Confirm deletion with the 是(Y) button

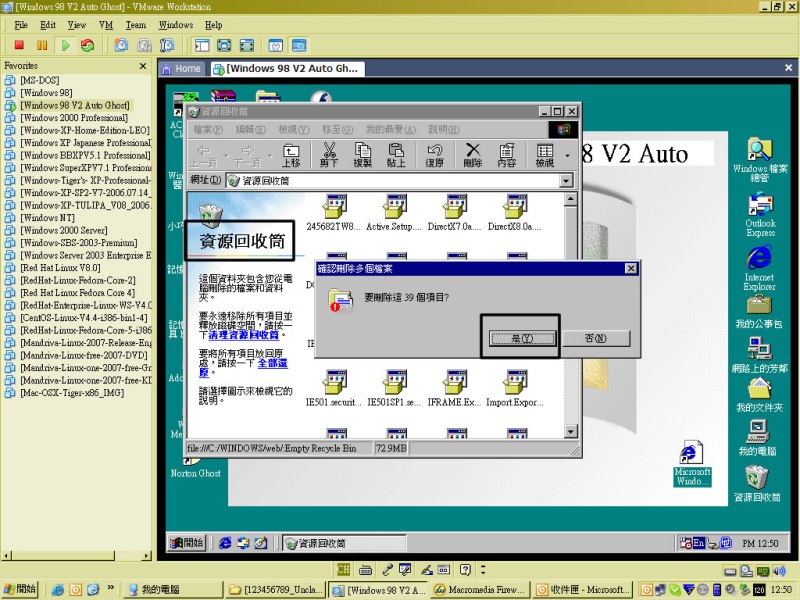click(x=522, y=338)
